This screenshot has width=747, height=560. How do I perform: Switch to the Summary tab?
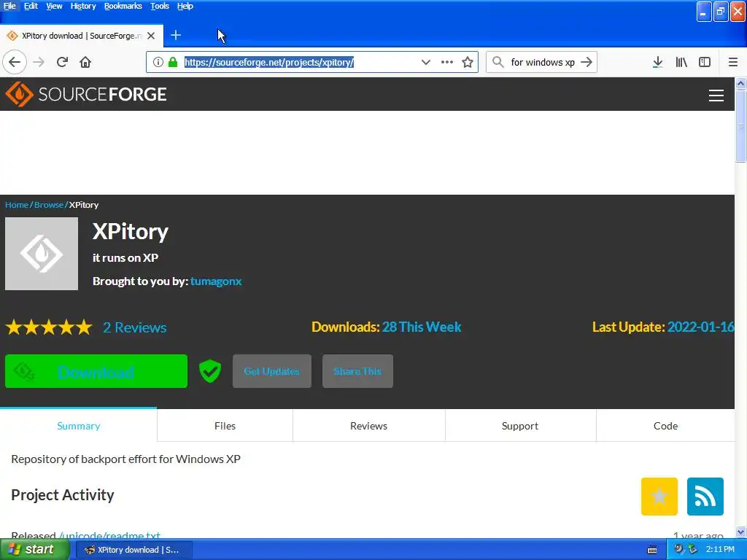pyautogui.click(x=79, y=426)
